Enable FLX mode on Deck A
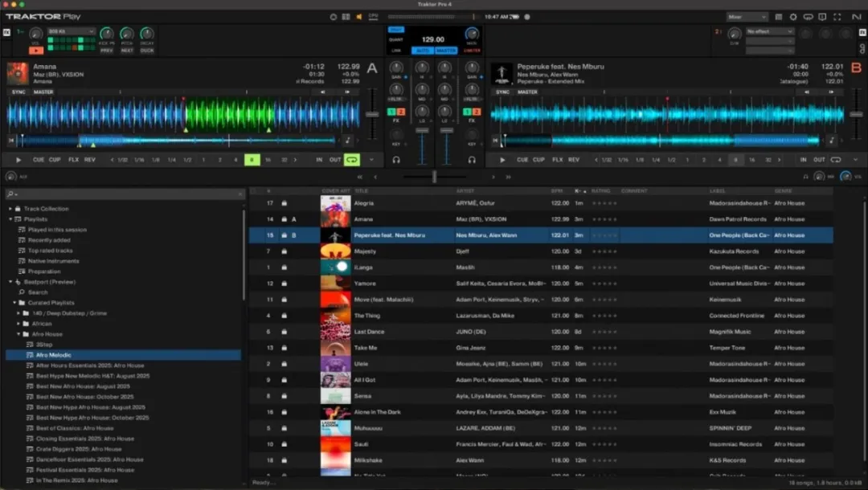The height and width of the screenshot is (490, 868). click(x=73, y=160)
